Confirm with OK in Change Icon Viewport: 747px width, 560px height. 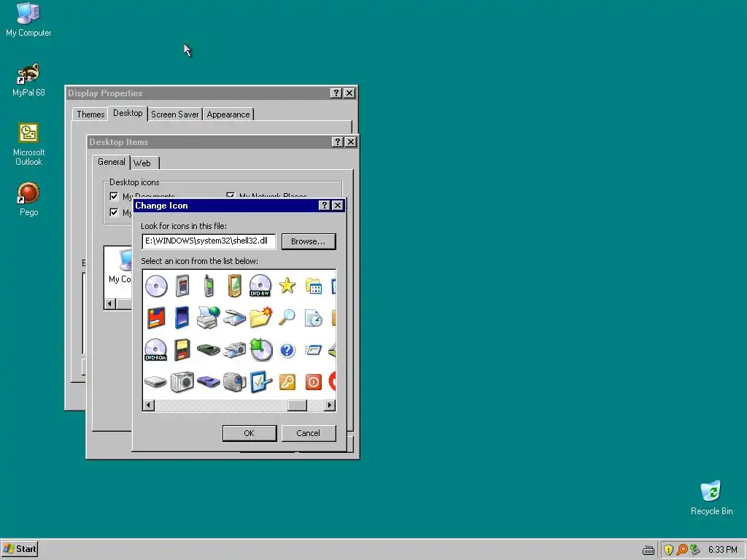(x=249, y=433)
